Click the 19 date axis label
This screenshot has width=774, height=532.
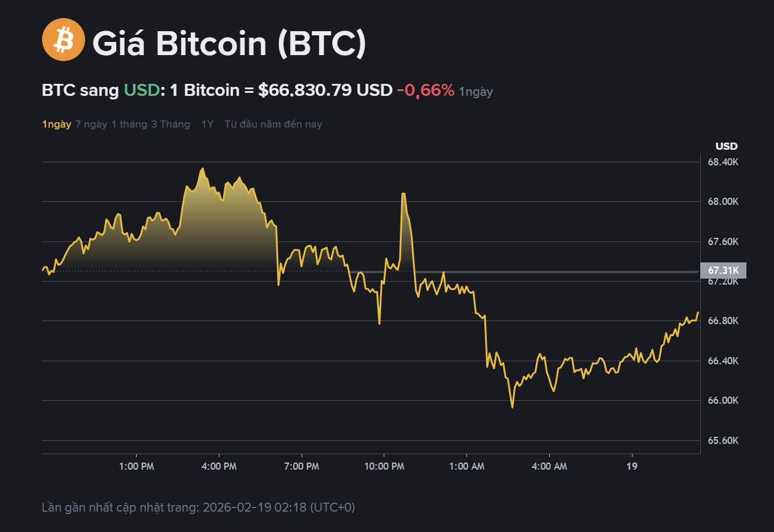(631, 466)
